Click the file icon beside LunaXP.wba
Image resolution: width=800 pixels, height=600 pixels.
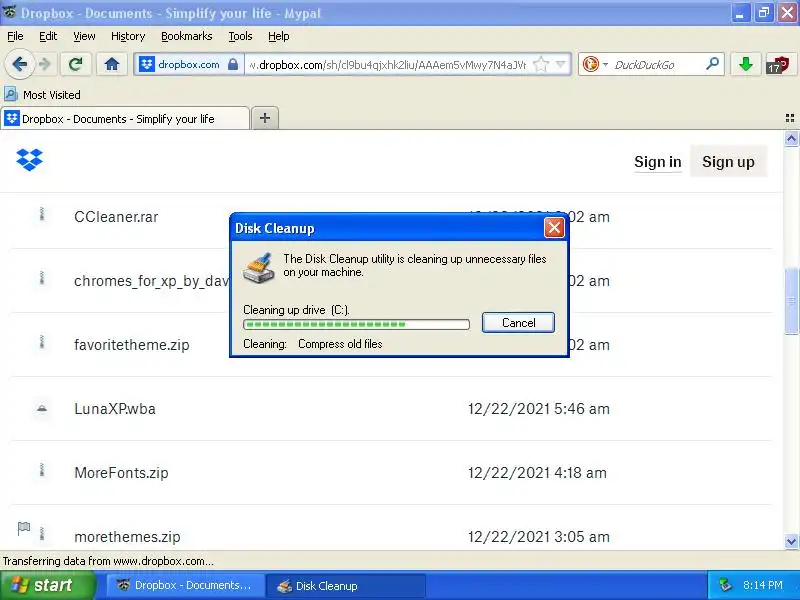tap(42, 408)
